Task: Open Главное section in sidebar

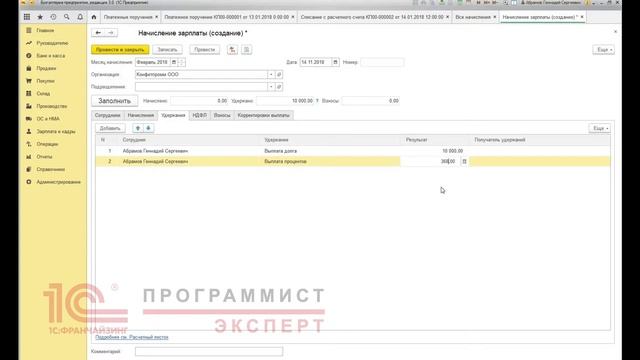Action: click(x=45, y=31)
